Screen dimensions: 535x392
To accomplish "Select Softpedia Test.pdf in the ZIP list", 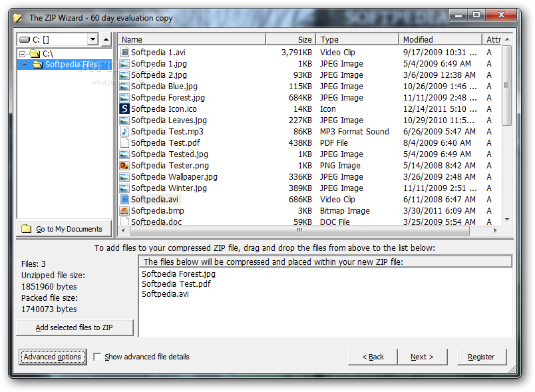I will click(176, 284).
